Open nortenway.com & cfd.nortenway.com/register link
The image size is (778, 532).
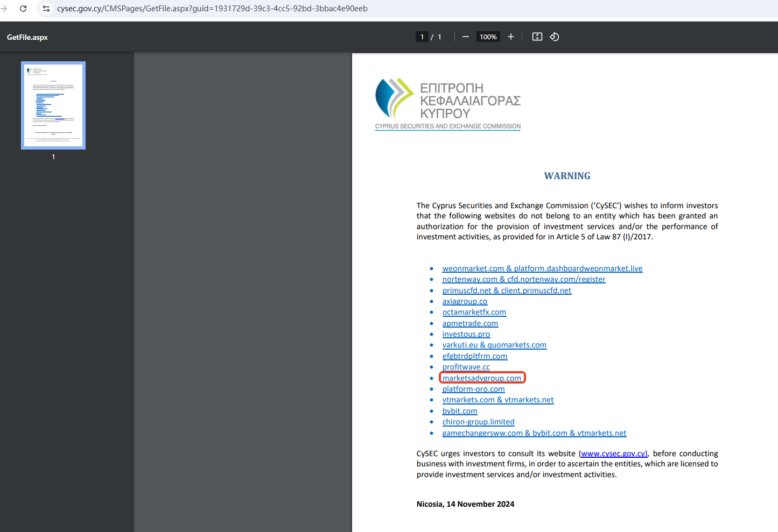[x=524, y=279]
